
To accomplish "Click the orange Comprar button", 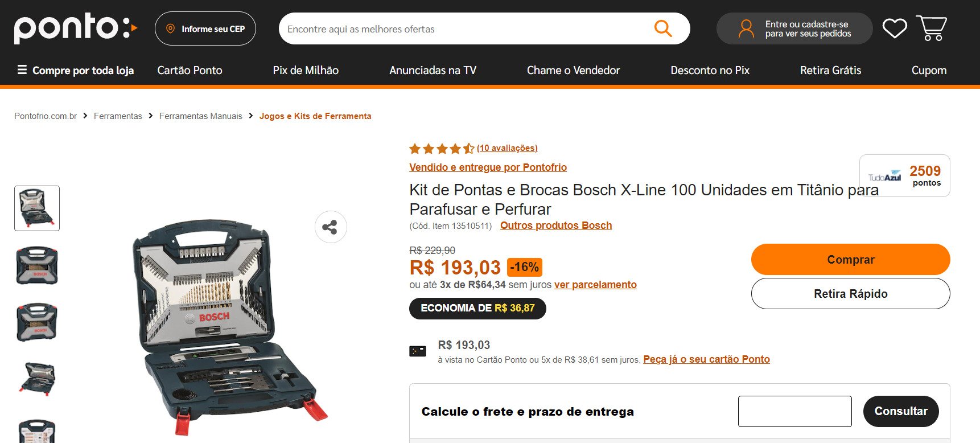I will click(x=850, y=260).
